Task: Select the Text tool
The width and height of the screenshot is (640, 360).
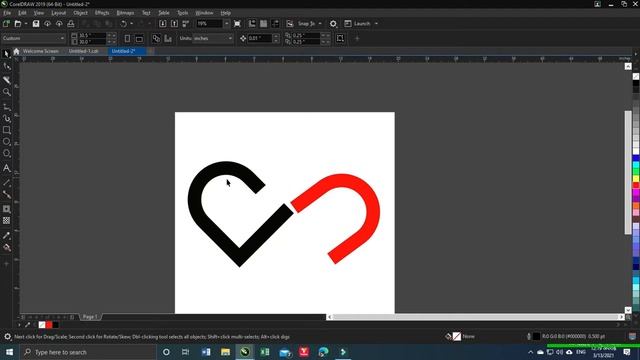Action: (x=7, y=168)
